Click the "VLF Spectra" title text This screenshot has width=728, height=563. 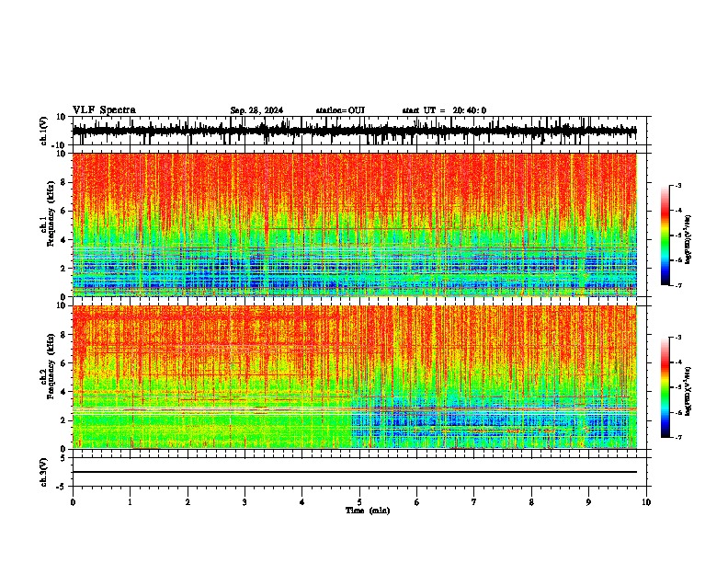click(104, 110)
